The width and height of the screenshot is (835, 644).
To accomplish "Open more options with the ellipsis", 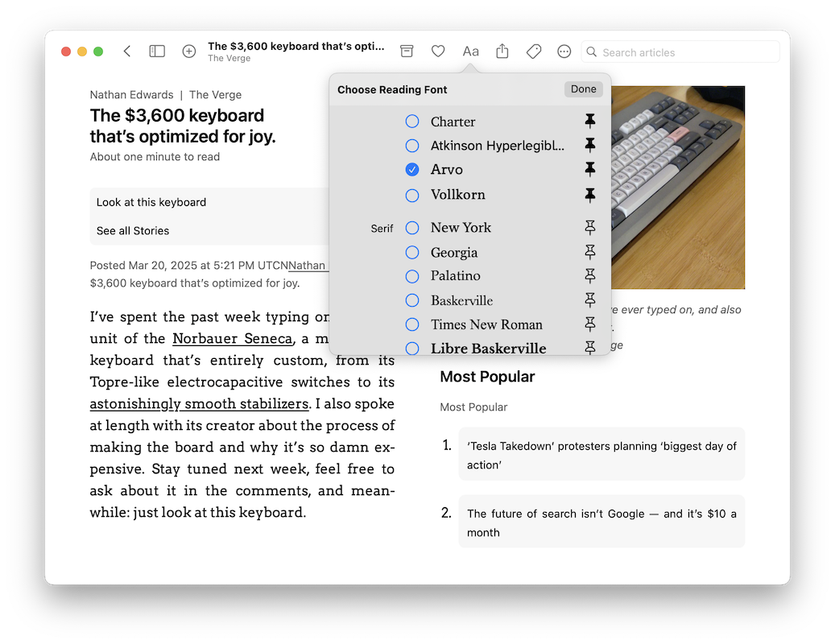I will (x=564, y=51).
